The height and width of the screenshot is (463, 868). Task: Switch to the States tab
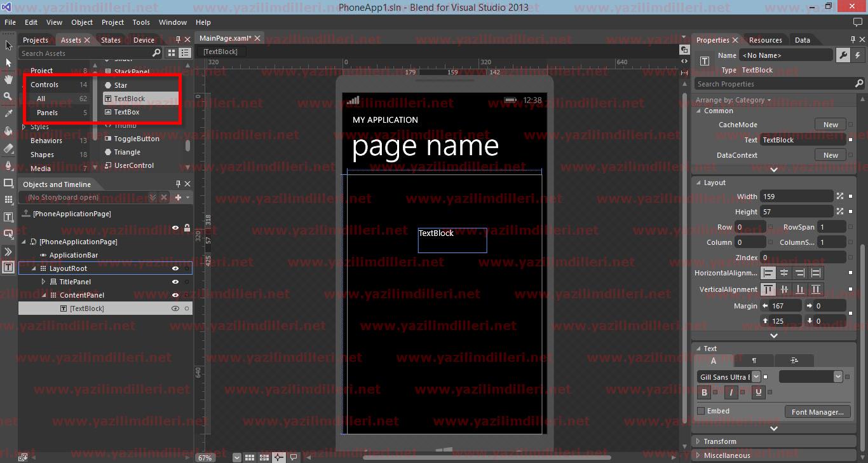[x=111, y=40]
